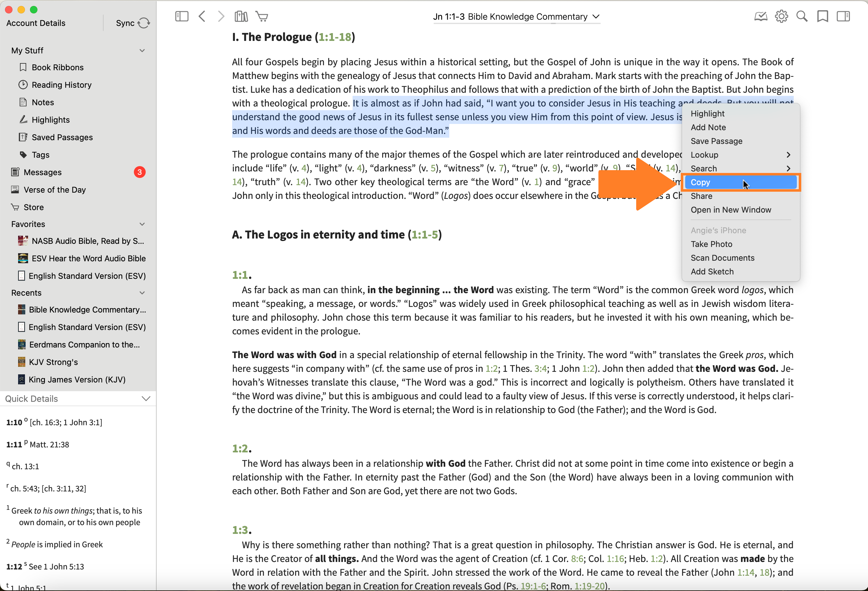Open Reading History in sidebar
Screen dimensions: 868x591
click(x=62, y=85)
